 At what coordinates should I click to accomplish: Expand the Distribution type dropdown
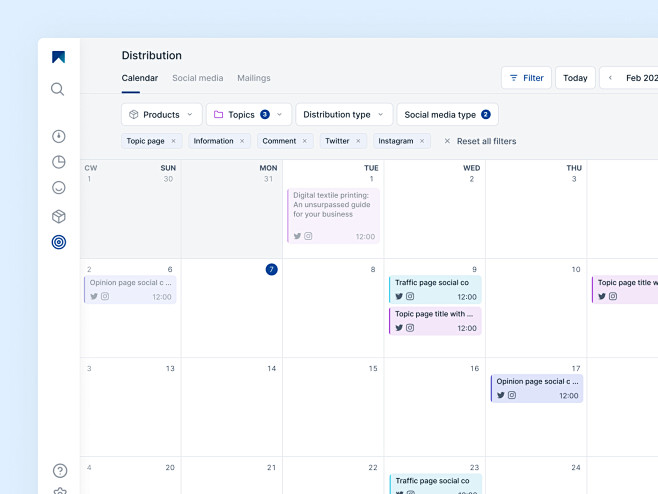click(x=344, y=115)
